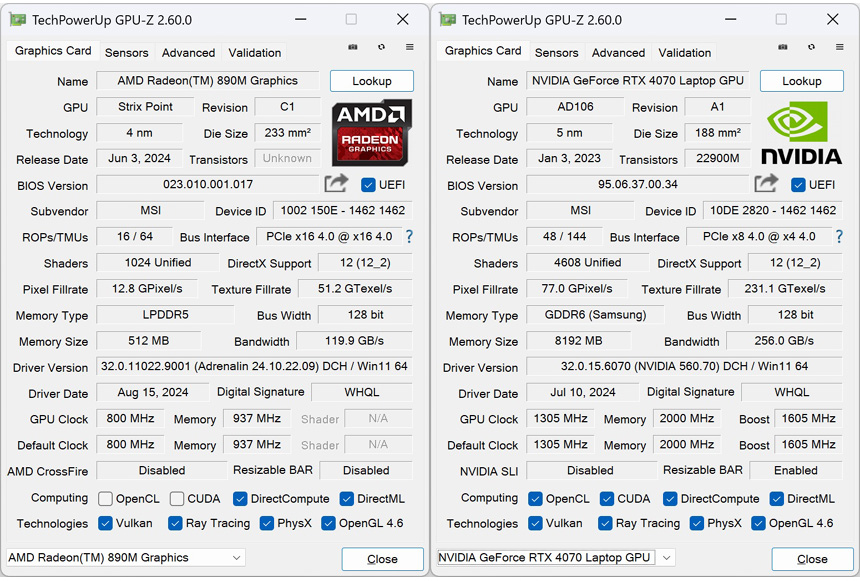Toggle CUDA checkbox in AMD window
860x581 pixels.
[177, 499]
